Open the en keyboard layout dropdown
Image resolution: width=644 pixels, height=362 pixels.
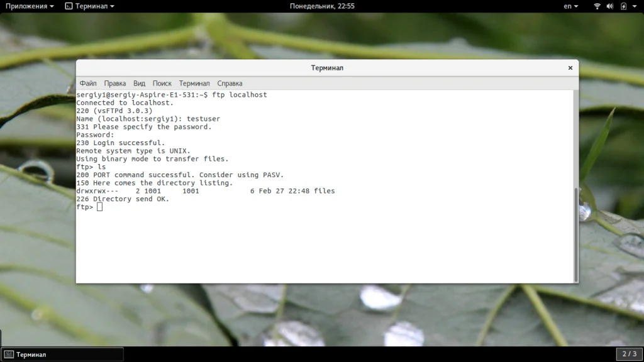point(570,6)
